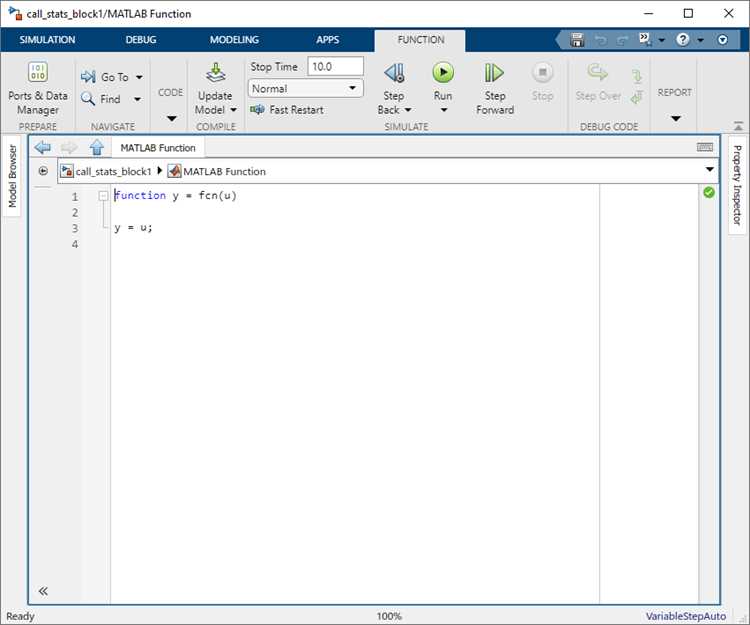Screen dimensions: 750x625
Task: Click the Step Back icon
Action: tap(394, 73)
